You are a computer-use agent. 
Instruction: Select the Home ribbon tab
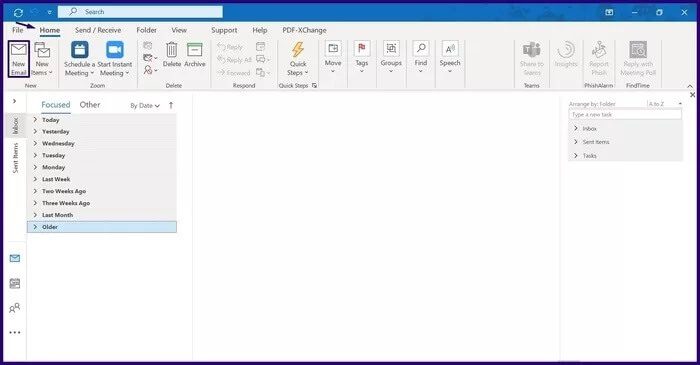click(x=50, y=30)
